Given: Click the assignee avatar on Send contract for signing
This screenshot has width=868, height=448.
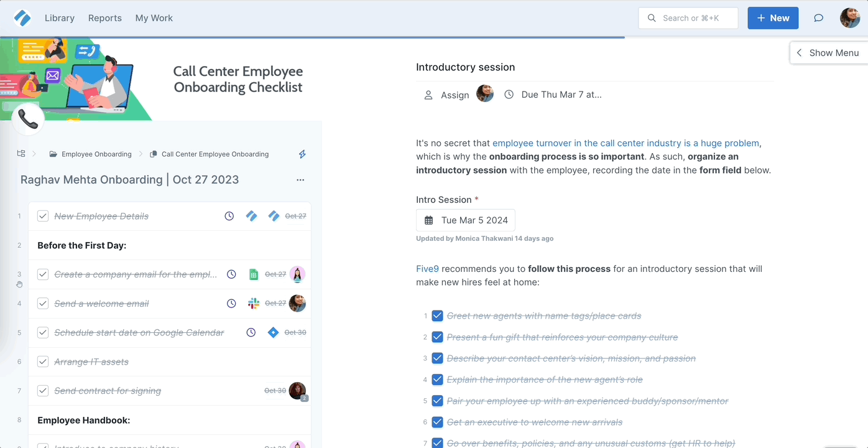Looking at the screenshot, I should coord(297,391).
